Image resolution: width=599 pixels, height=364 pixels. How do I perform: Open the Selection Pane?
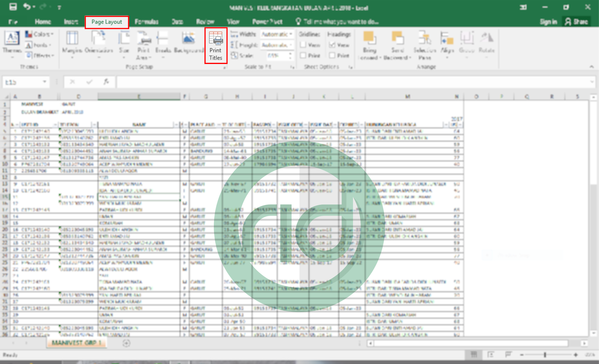425,45
